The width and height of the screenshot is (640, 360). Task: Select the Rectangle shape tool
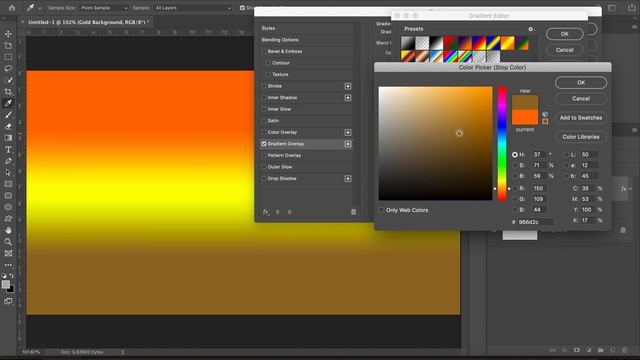point(8,184)
